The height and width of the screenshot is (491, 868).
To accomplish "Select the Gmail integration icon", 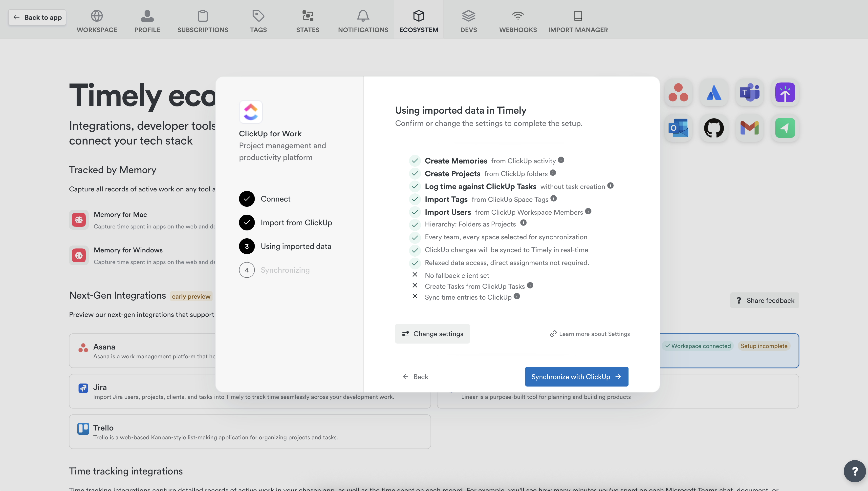I will (x=749, y=128).
